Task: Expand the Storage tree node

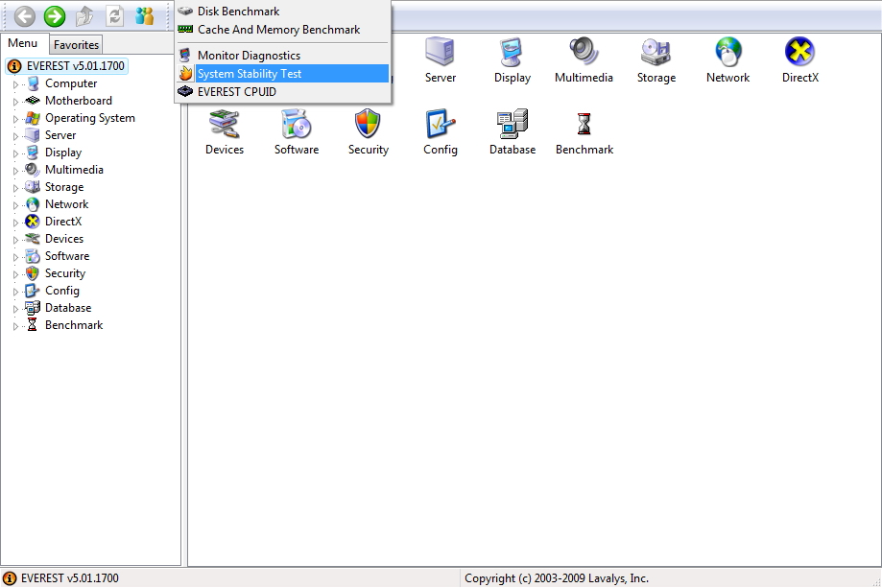Action: 15,189
